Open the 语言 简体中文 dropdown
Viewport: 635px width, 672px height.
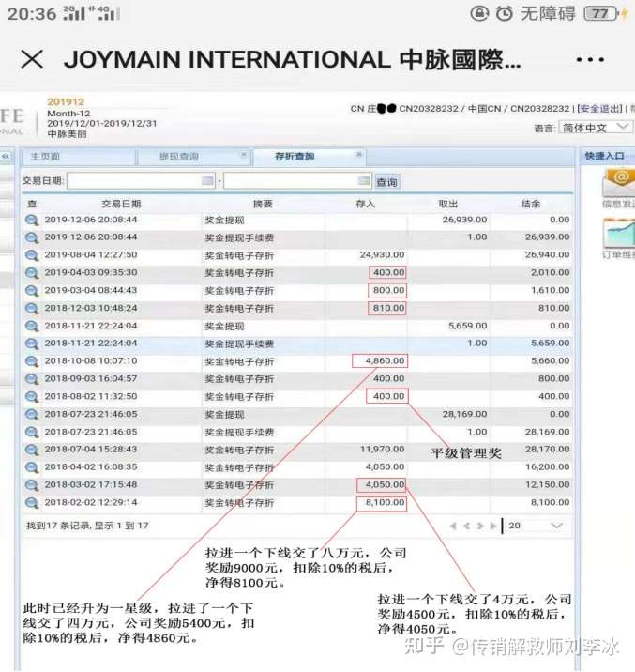(x=596, y=128)
